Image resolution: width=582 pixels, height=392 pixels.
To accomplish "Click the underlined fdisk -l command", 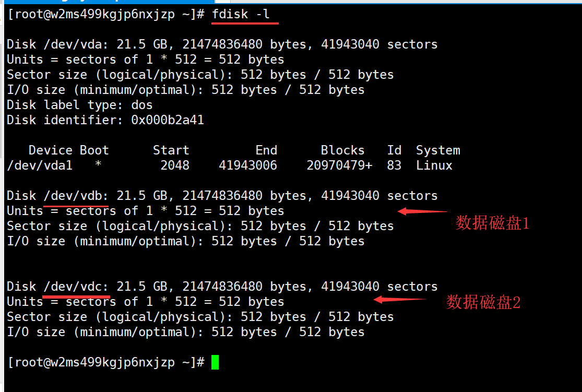I will pos(241,14).
